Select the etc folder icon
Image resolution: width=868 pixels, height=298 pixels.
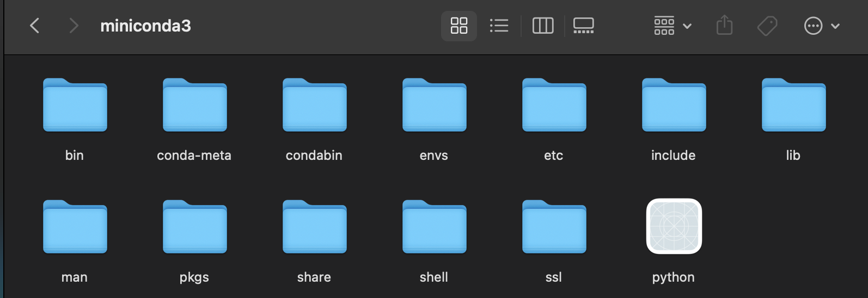(554, 105)
